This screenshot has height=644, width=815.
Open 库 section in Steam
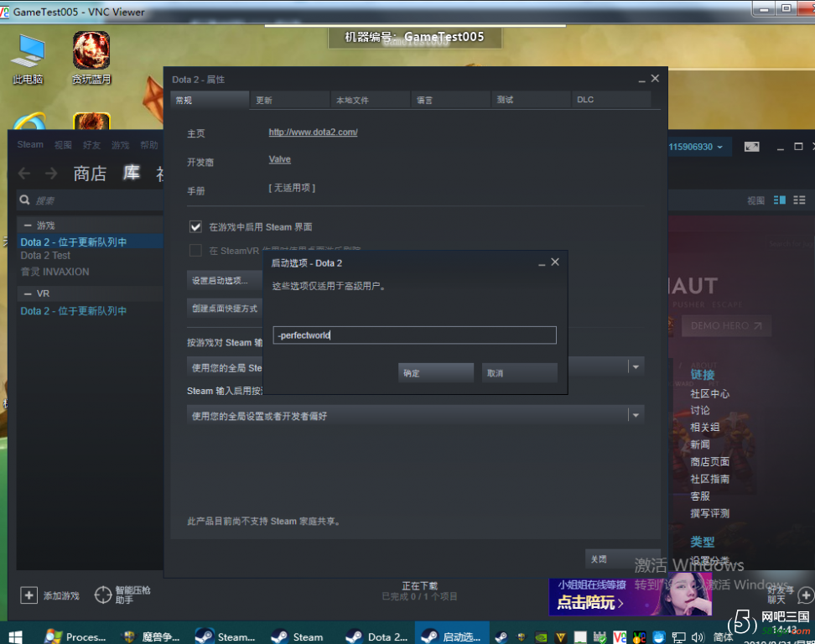pos(131,173)
